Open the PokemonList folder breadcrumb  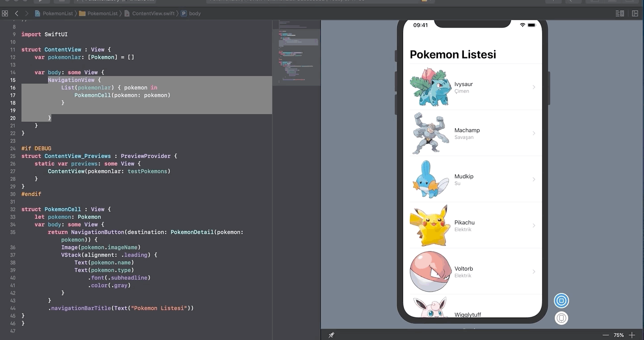coord(98,13)
